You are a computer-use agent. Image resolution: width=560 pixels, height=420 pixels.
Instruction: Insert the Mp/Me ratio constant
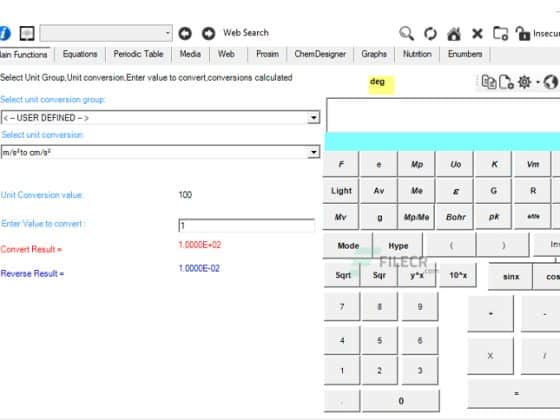pyautogui.click(x=416, y=217)
